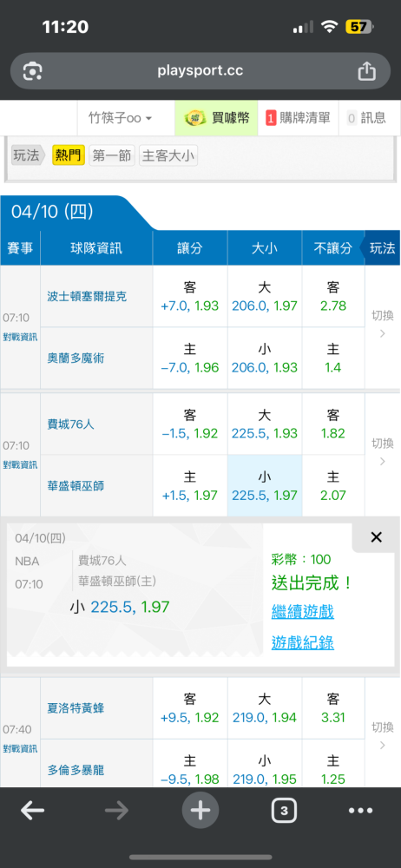The image size is (401, 868).
Task: Pick 主 2.07 moneyline for Wizards
Action: pos(333,486)
